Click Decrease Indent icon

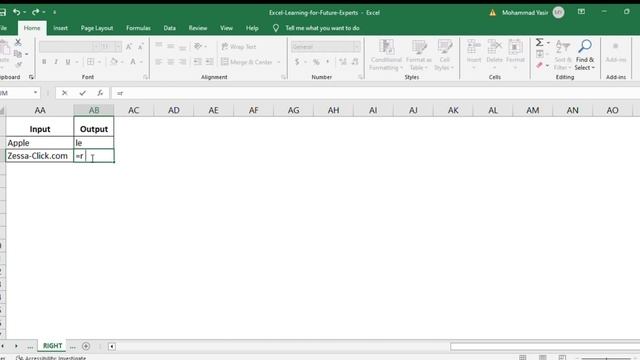pos(198,62)
